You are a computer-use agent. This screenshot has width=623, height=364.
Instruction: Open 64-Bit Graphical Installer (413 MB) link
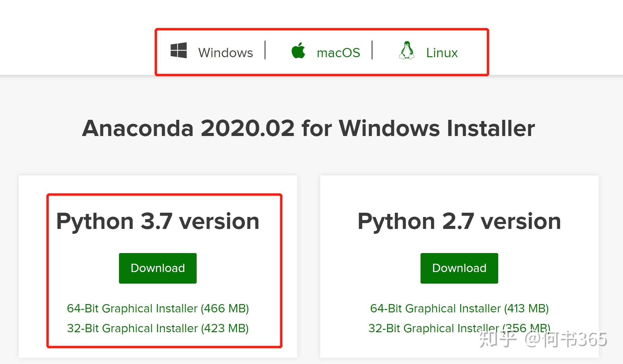459,308
